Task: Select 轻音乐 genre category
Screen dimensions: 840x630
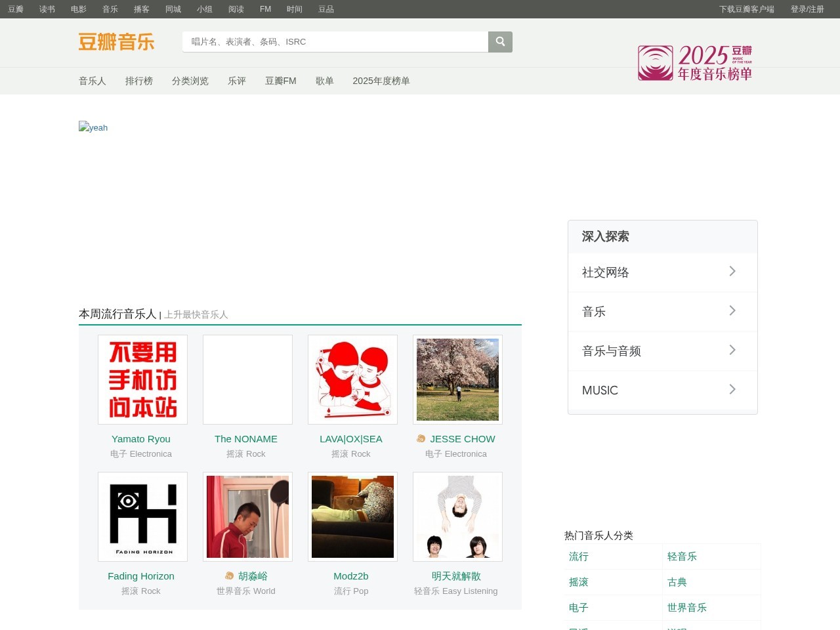Action: coord(682,556)
